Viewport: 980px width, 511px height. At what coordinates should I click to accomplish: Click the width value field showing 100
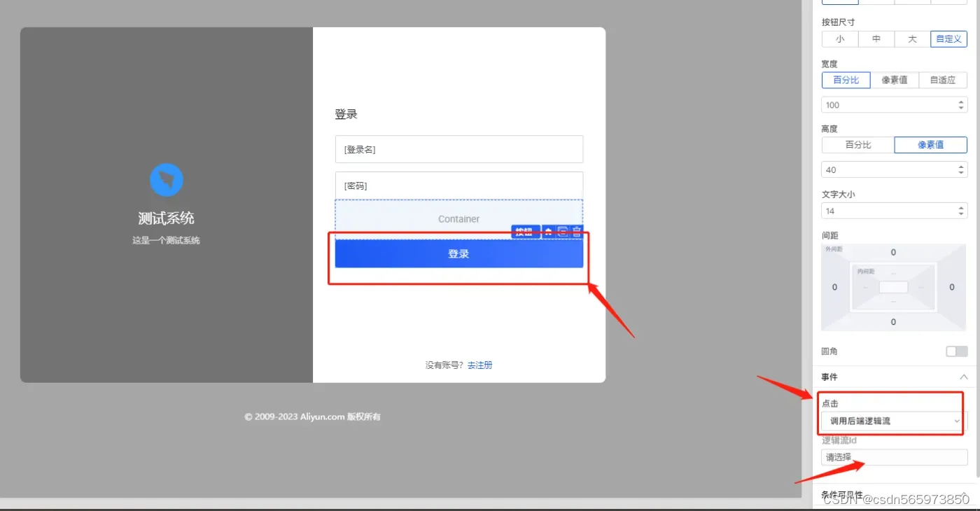coord(895,105)
